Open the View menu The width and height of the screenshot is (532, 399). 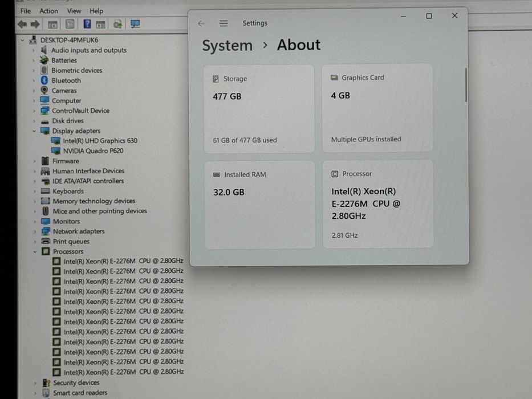tap(74, 11)
